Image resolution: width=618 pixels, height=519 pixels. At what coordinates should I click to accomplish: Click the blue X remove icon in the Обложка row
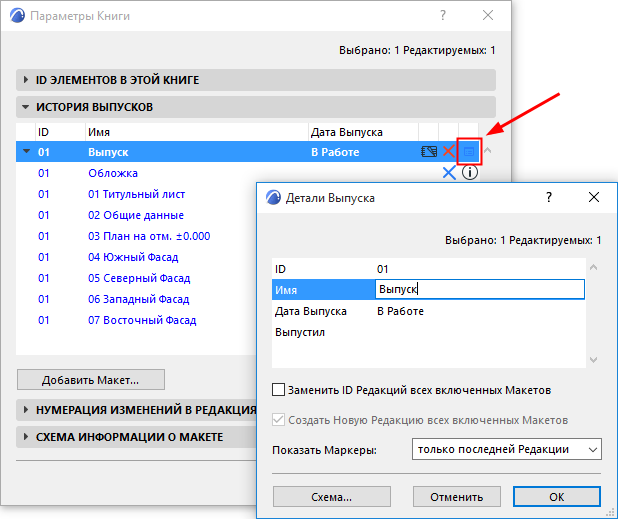coord(449,173)
